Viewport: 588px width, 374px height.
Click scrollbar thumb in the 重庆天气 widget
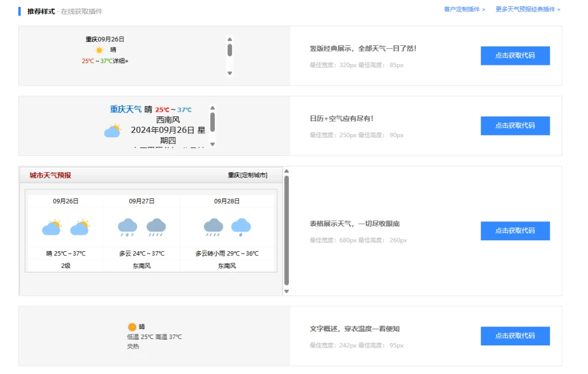[212, 122]
